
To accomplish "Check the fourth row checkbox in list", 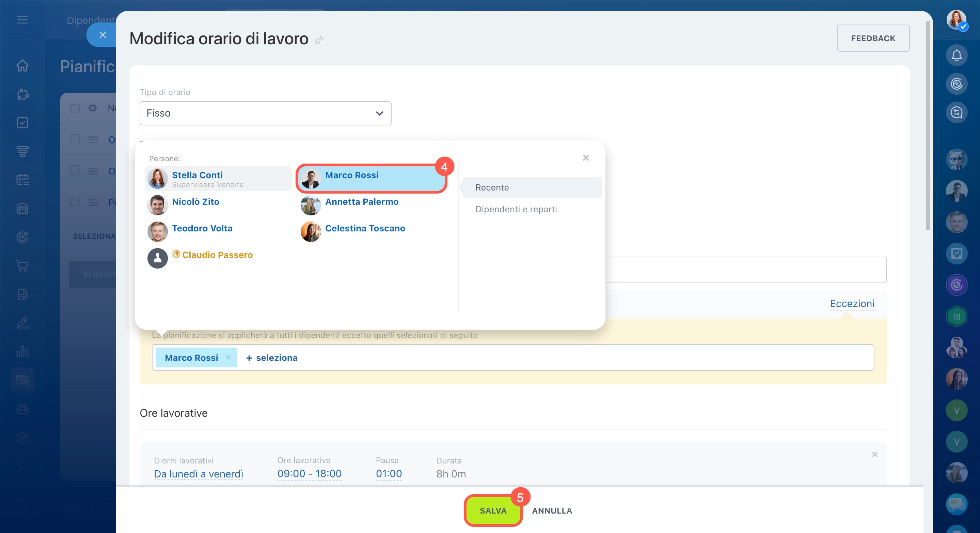I will (x=75, y=202).
